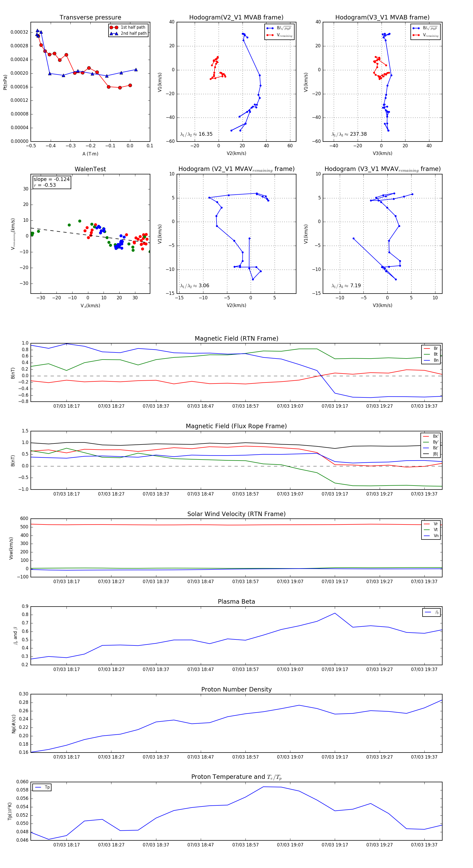The image size is (473, 868).
Task: Click the "600" tick on Solar Wind Velocity axis
Action: (x=24, y=519)
